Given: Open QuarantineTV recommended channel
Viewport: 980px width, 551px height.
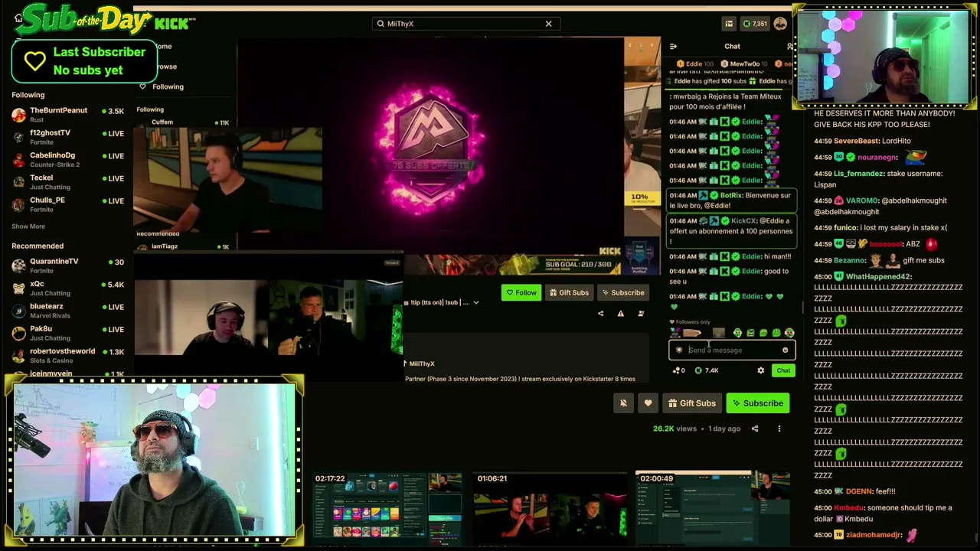Looking at the screenshot, I should [67, 266].
